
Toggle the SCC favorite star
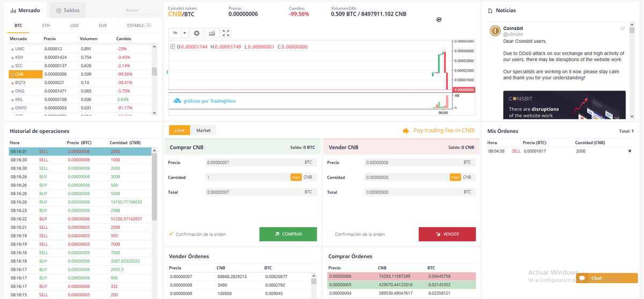click(12, 65)
